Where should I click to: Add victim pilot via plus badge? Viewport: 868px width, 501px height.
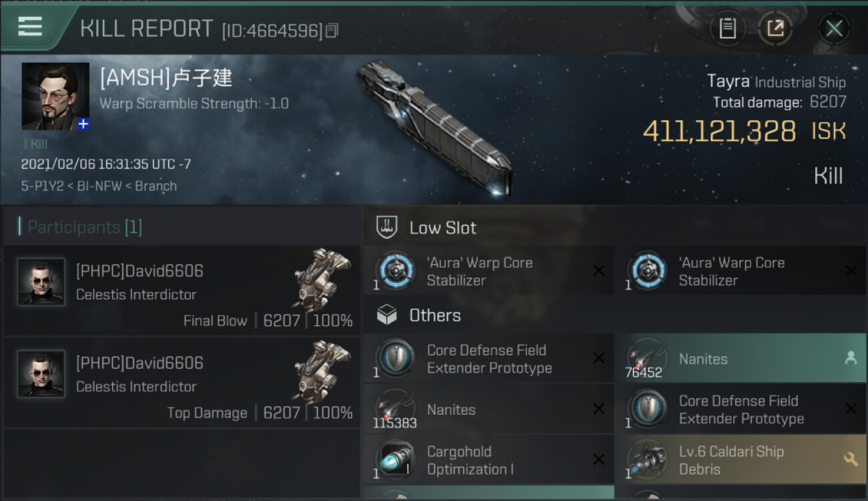[83, 124]
